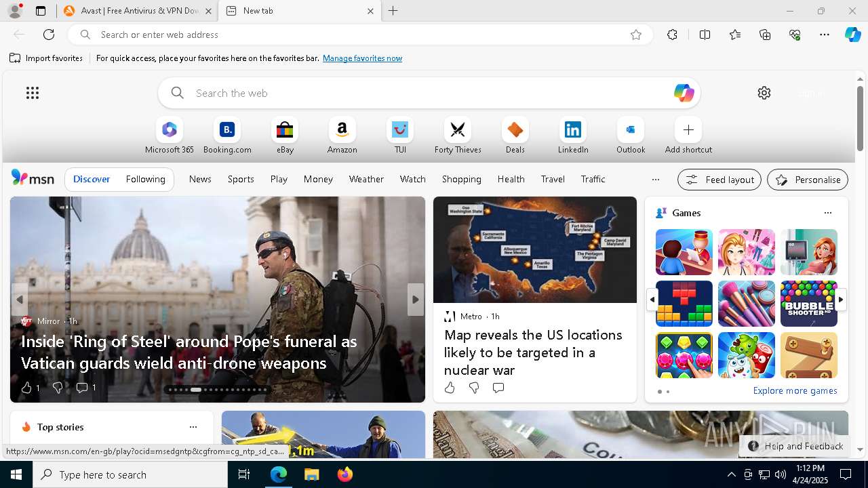868x488 pixels.
Task: Open comments on Metro nuclear article
Action: point(498,388)
